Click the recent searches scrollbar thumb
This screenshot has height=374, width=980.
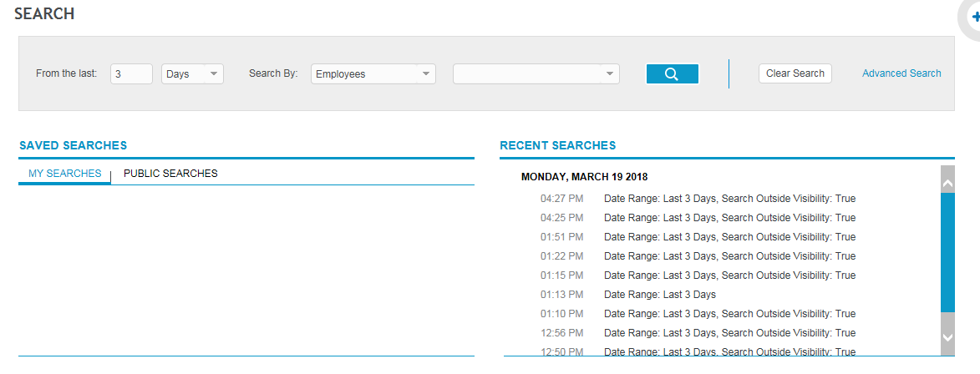[x=947, y=250]
